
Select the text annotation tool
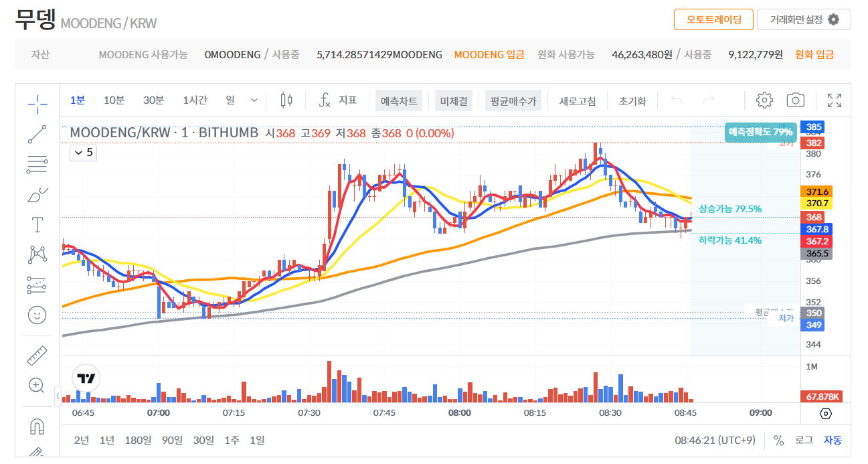click(37, 224)
